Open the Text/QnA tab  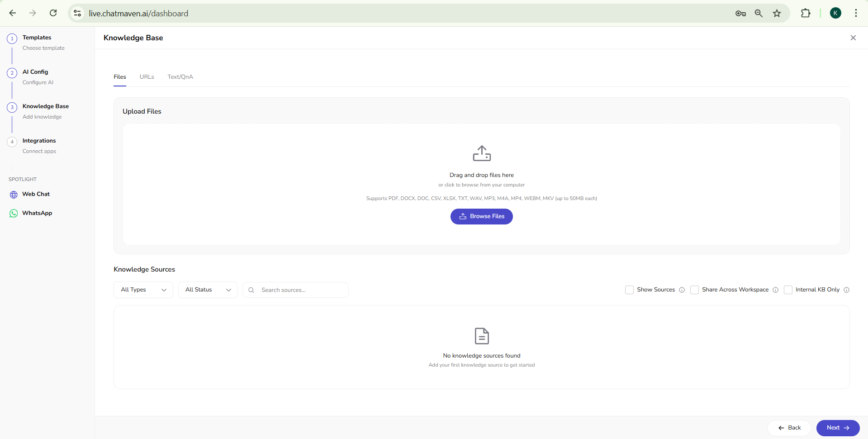tap(180, 77)
